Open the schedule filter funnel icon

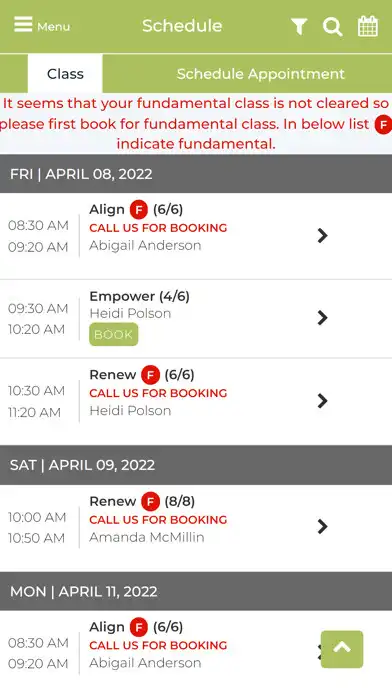[299, 26]
